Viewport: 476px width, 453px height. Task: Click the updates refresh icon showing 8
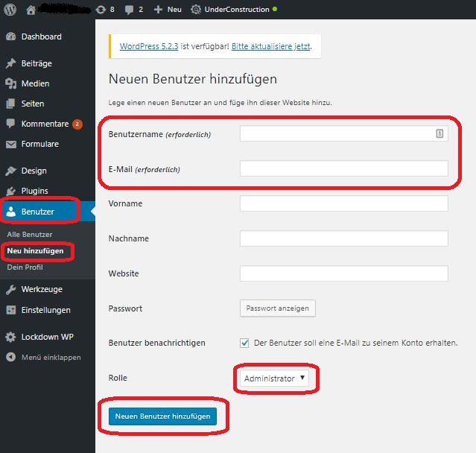click(101, 10)
